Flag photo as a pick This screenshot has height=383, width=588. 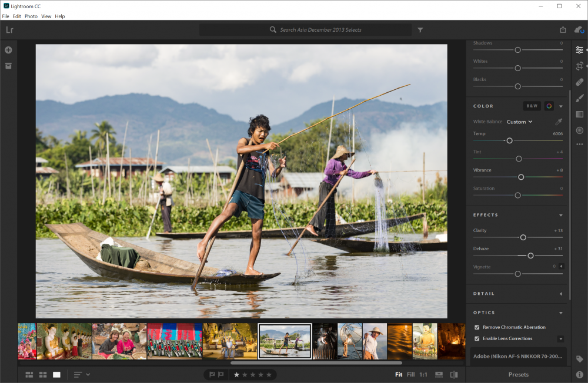(212, 374)
